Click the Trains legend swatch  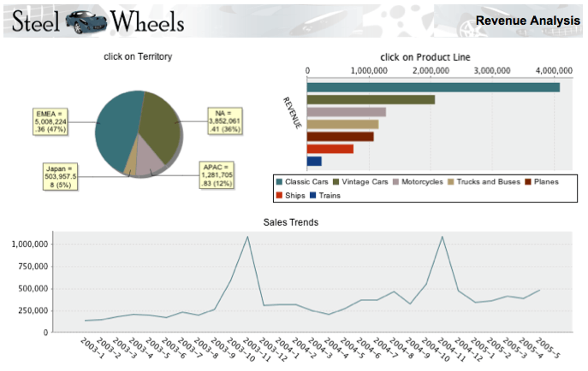(312, 196)
